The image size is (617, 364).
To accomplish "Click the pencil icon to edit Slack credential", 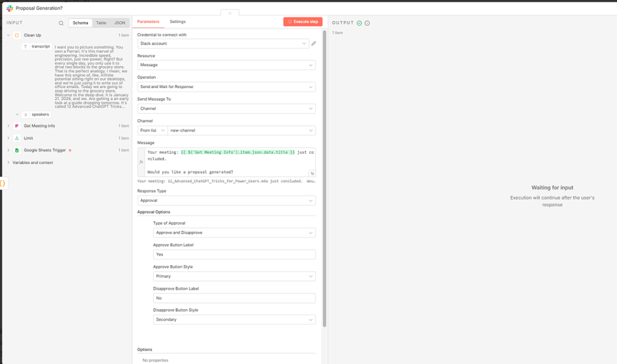I will point(313,43).
